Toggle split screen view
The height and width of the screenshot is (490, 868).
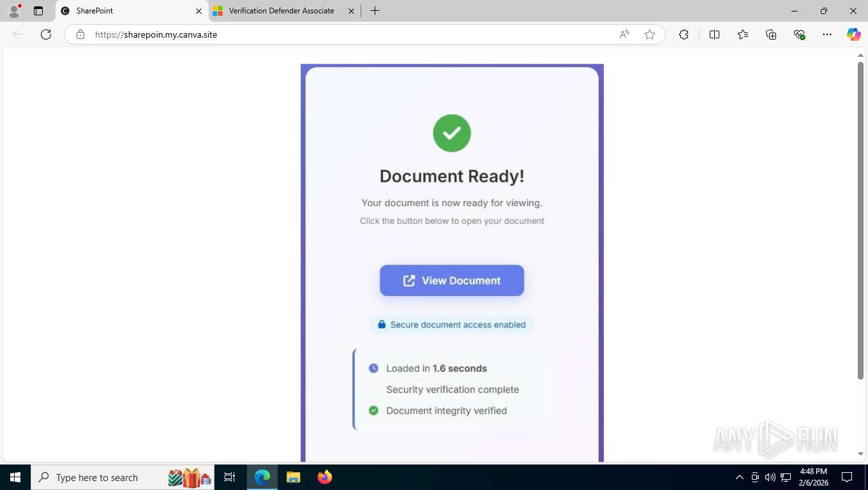714,34
